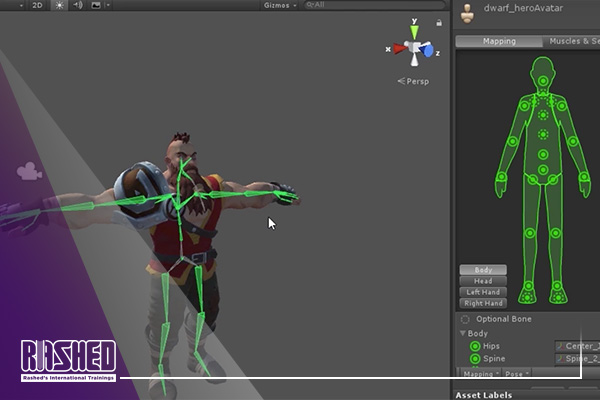Select the dotted chest bone circle
The image size is (600, 400).
[x=543, y=134]
